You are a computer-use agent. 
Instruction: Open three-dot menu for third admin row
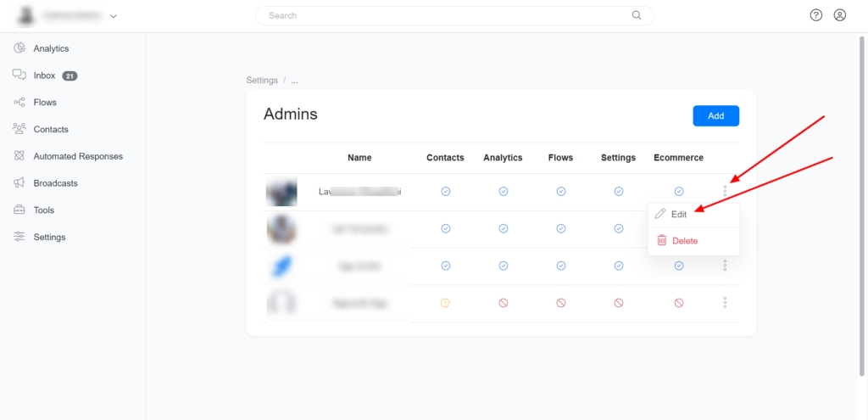pyautogui.click(x=725, y=266)
